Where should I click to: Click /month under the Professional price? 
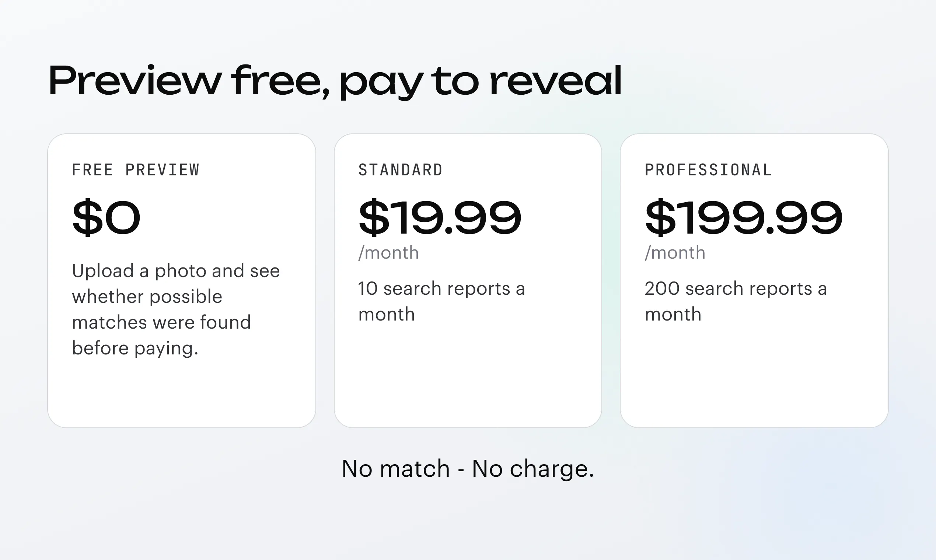675,252
